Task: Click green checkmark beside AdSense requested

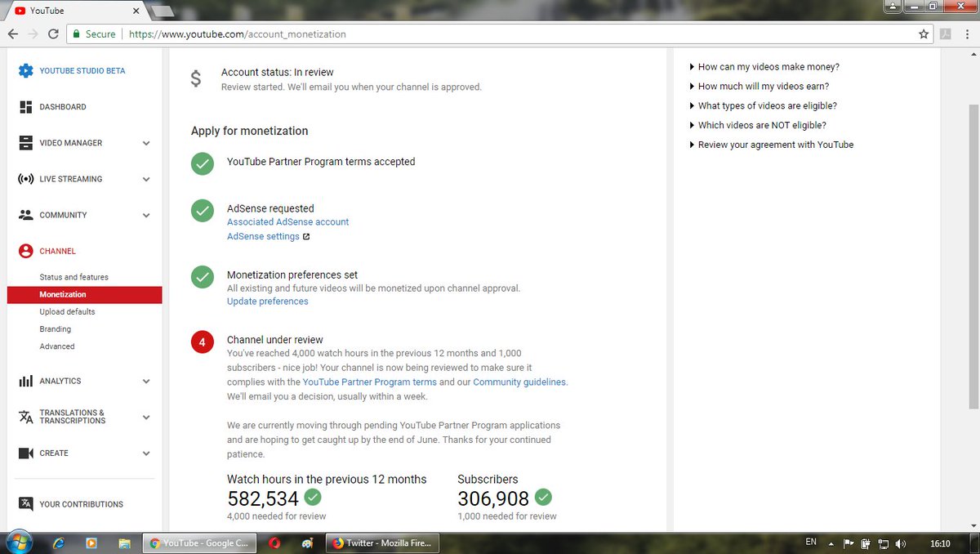Action: 203,211
